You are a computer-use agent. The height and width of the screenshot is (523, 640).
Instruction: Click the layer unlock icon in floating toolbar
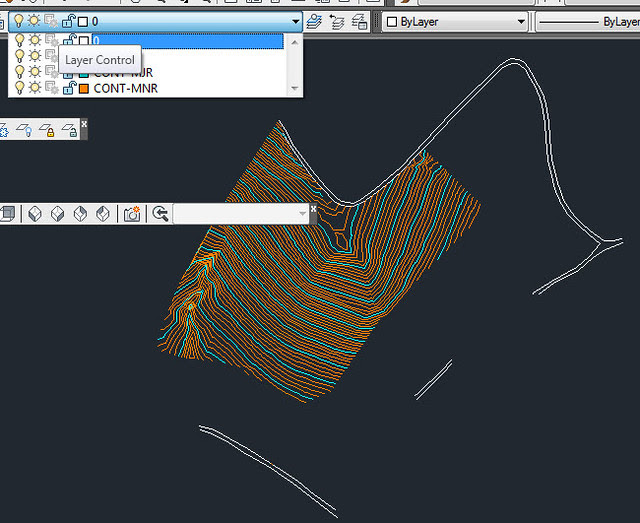point(68,130)
